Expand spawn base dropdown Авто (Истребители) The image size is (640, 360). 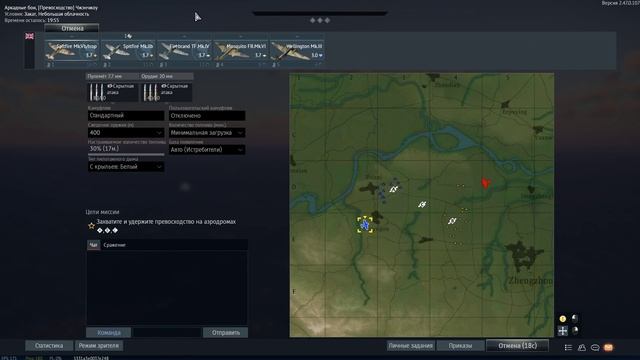pyautogui.click(x=207, y=150)
